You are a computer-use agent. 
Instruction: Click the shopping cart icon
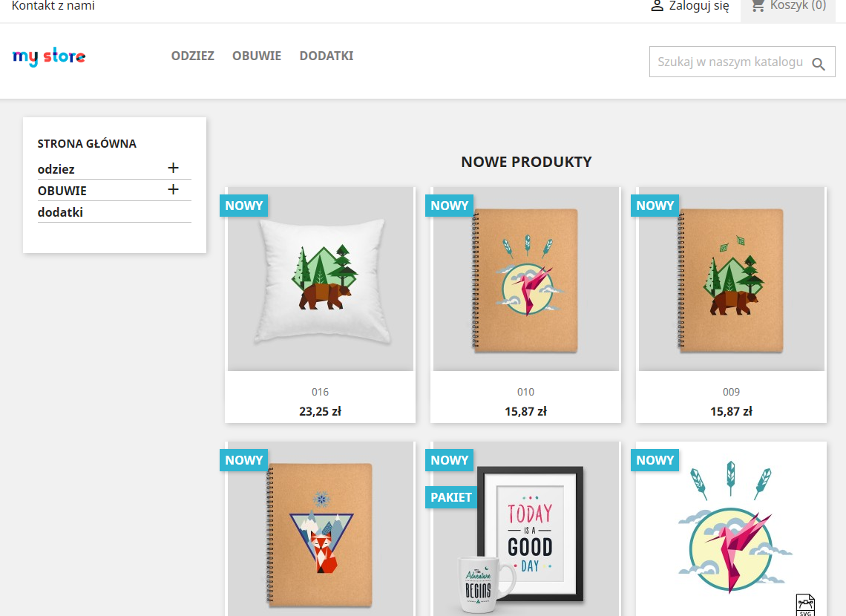[758, 5]
